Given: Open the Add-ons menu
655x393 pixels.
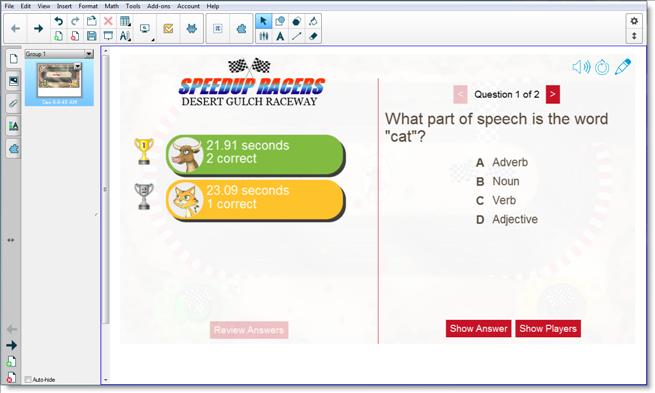Looking at the screenshot, I should point(159,6).
